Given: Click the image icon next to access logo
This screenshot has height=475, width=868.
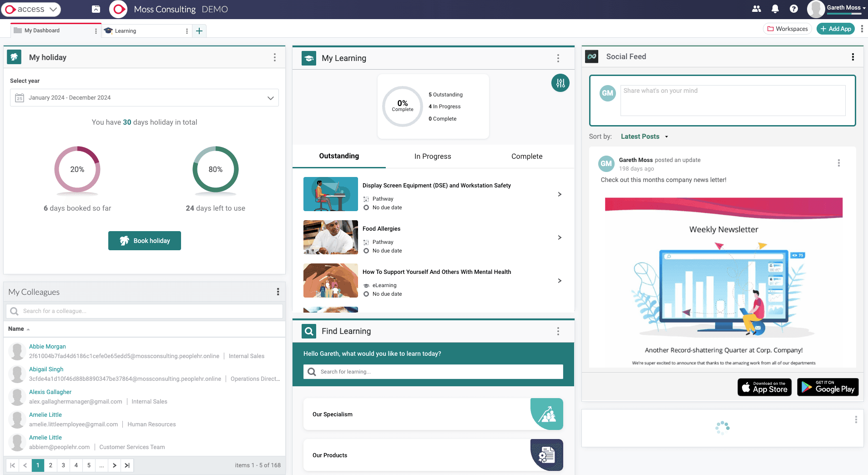Looking at the screenshot, I should [95, 9].
